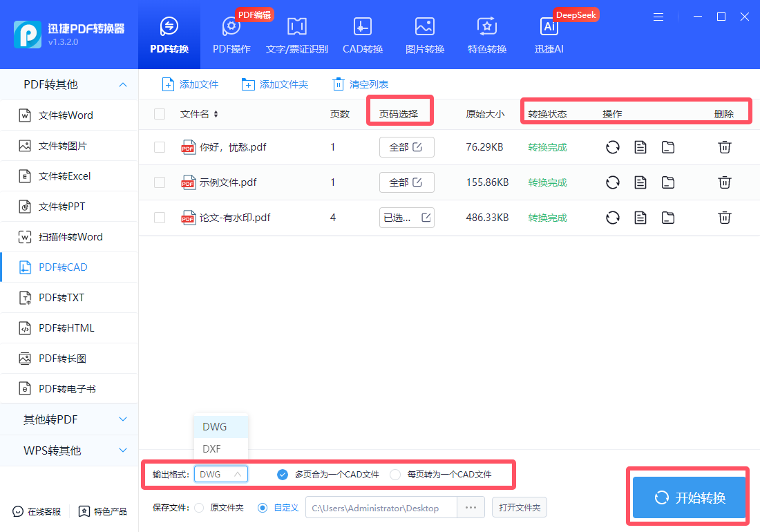
Task: Click reconvert icon for 论文-有水印.pdf
Action: pos(613,218)
